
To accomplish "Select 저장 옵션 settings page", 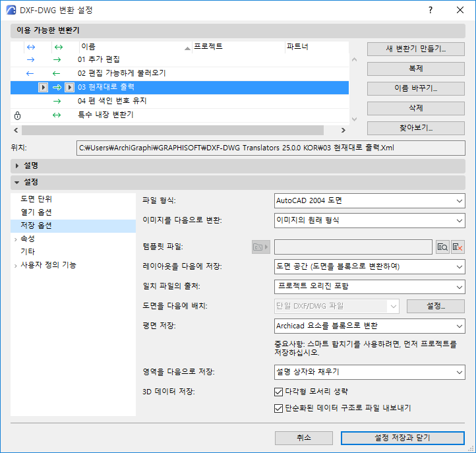I will pos(73,226).
